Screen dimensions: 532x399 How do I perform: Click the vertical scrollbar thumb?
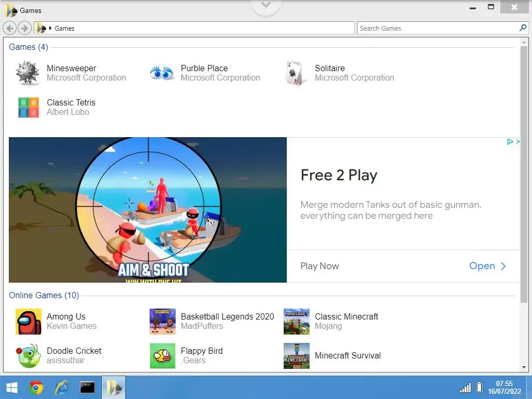point(524,175)
